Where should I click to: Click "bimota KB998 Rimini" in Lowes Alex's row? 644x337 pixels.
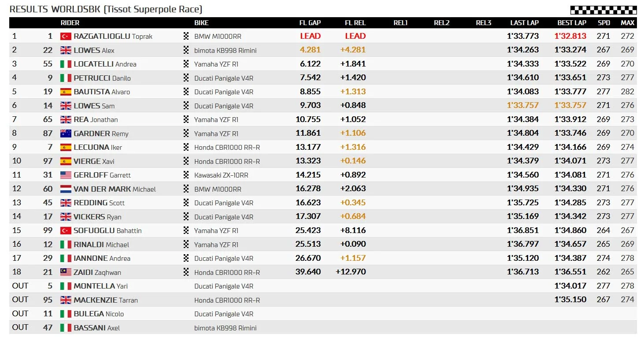coord(226,50)
